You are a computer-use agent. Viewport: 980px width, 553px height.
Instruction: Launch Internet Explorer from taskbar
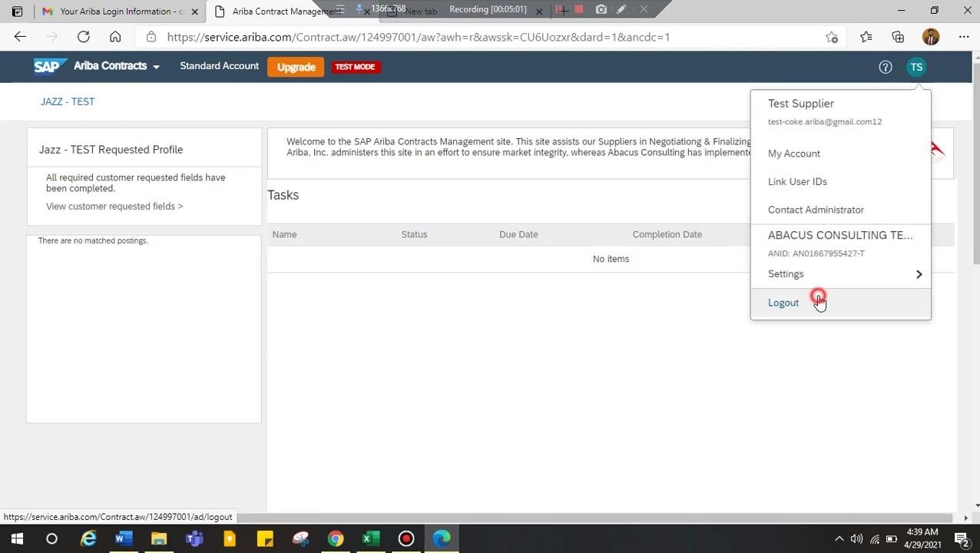(89, 538)
